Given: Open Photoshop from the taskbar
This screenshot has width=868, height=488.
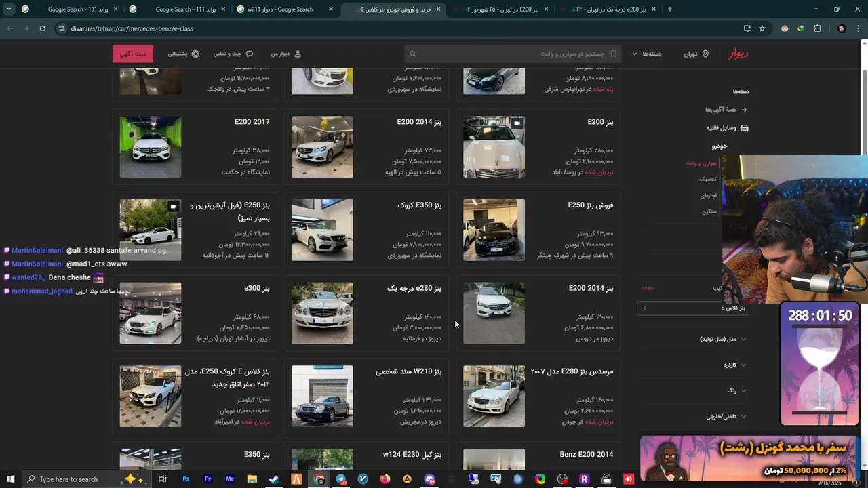Looking at the screenshot, I should pos(186,479).
